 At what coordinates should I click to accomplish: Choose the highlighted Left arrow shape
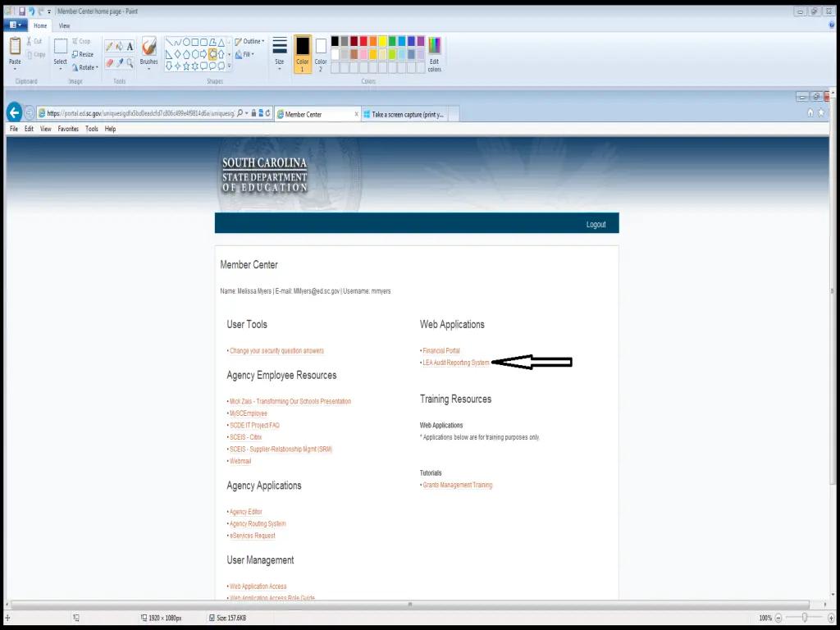(212, 54)
